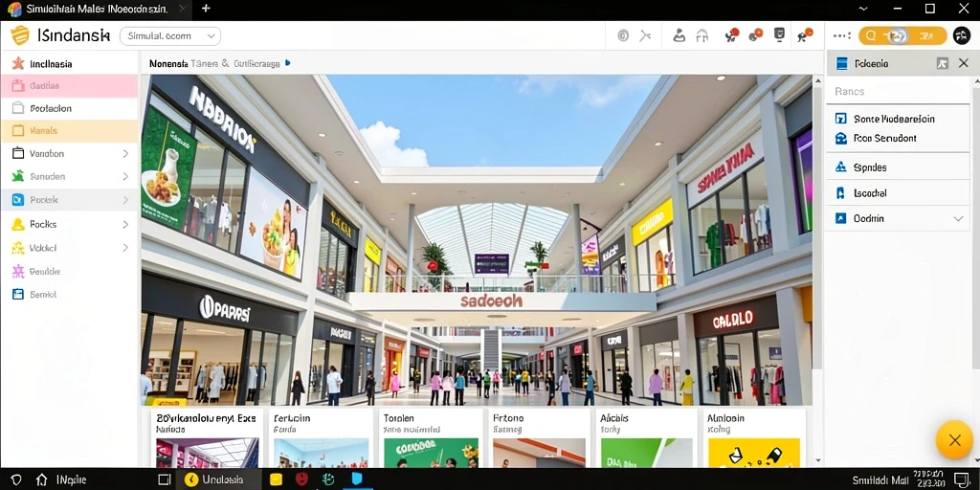Click the yellow bell icon beside Focks
The image size is (980, 490).
(x=17, y=224)
